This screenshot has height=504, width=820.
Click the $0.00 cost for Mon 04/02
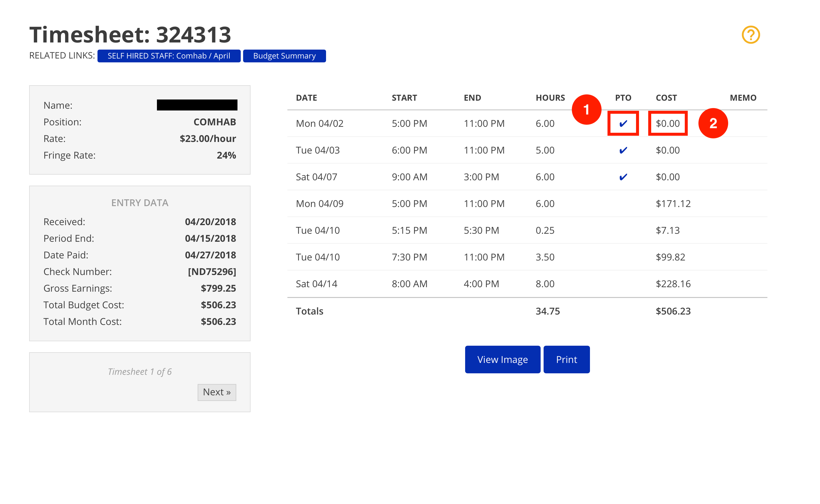click(x=667, y=124)
